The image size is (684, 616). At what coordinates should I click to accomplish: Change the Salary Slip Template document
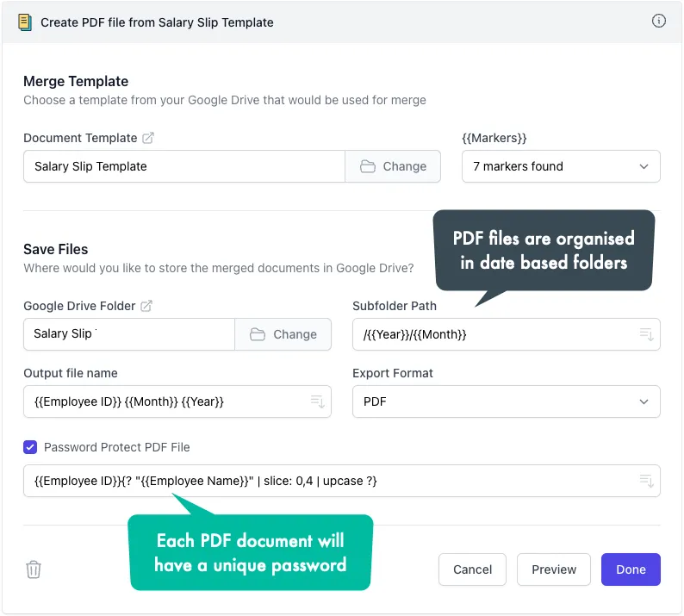[x=393, y=166]
